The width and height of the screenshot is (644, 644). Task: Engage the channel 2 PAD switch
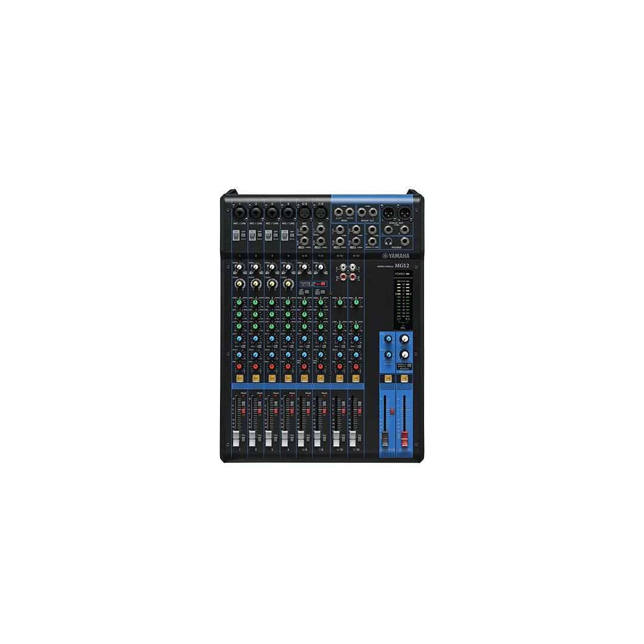[252, 235]
